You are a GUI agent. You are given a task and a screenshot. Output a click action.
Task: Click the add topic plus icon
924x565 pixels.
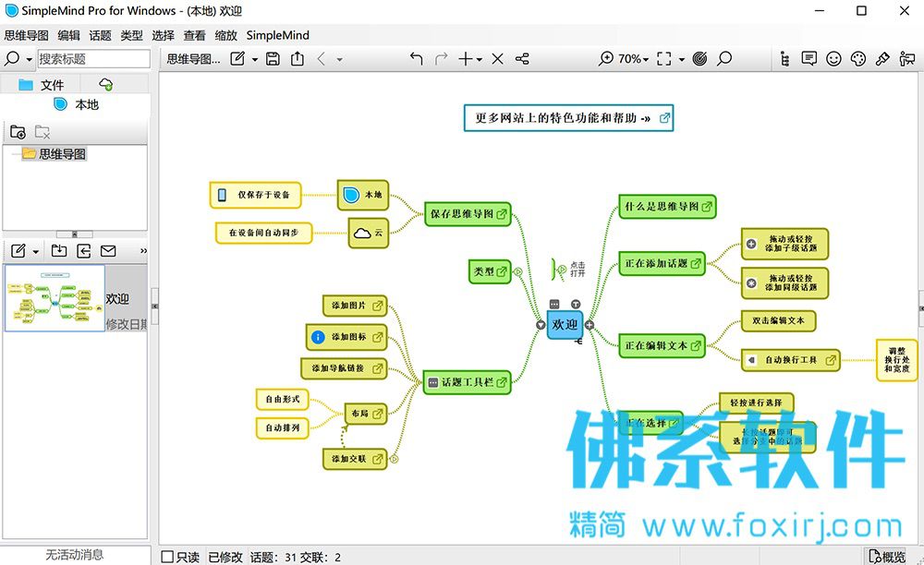tap(466, 58)
